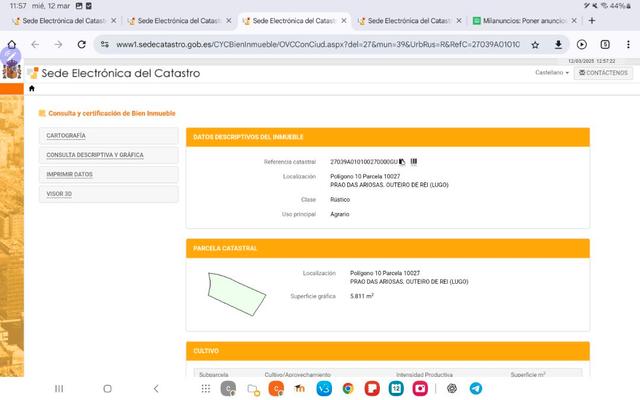Bookmark this page with the star icon

tap(535, 44)
